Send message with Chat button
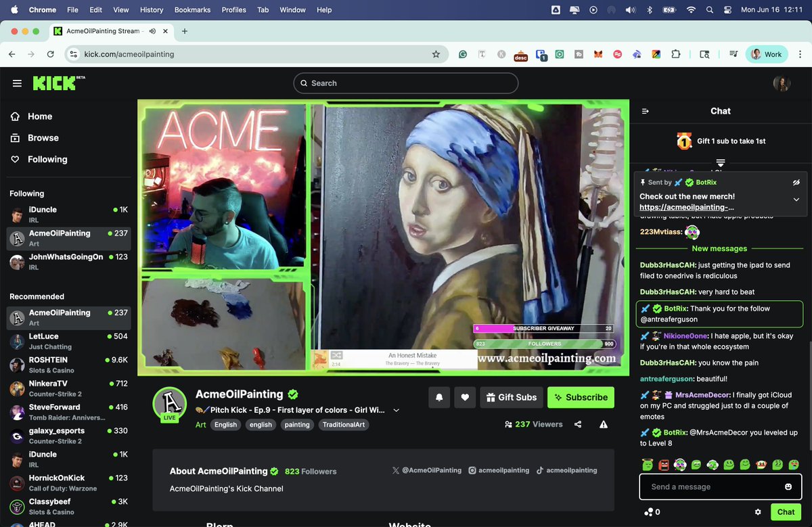Viewport: 812px width, 527px height. 786,512
